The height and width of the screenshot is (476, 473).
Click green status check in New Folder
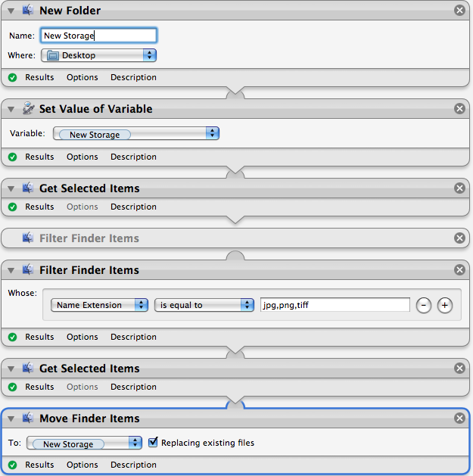12,77
